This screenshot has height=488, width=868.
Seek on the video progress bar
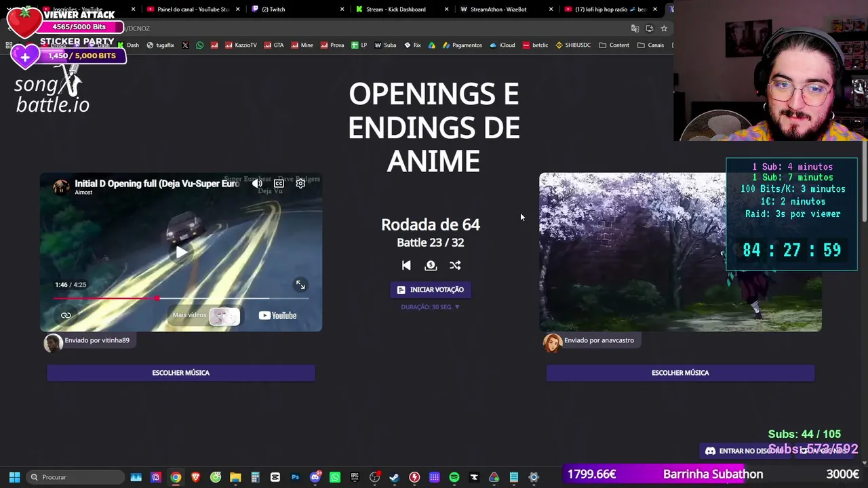[x=181, y=298]
